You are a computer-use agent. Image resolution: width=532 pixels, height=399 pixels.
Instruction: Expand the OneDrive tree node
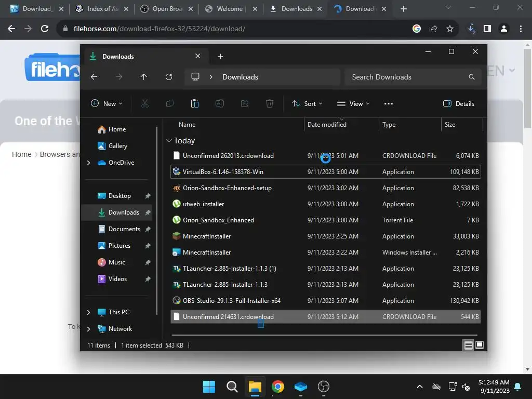tap(88, 163)
